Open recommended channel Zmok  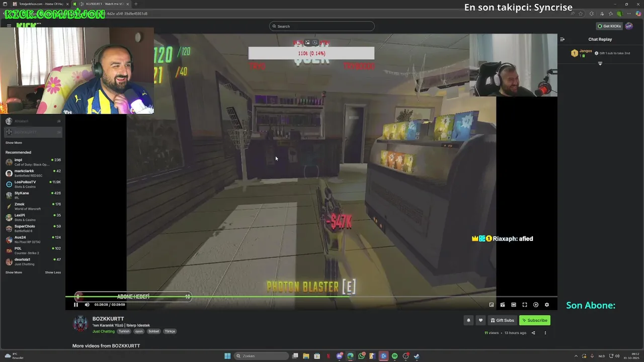coord(33,206)
